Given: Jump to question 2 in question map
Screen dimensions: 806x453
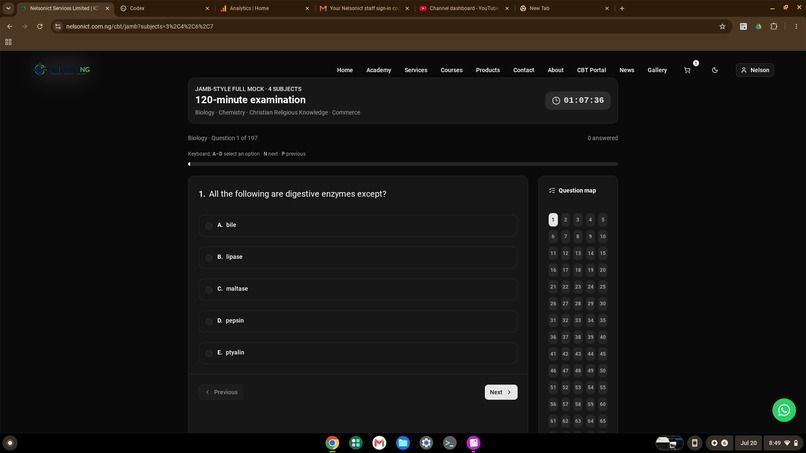Looking at the screenshot, I should point(565,220).
